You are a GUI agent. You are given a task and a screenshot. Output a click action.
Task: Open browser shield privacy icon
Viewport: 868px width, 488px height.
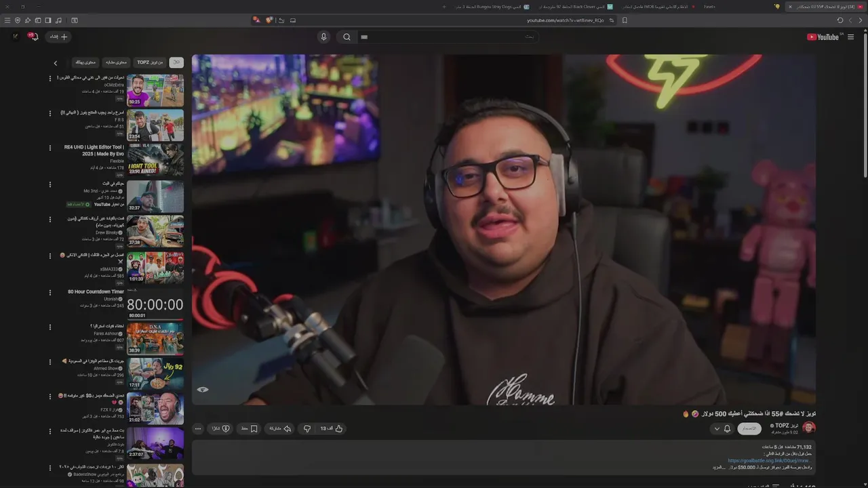(18, 20)
